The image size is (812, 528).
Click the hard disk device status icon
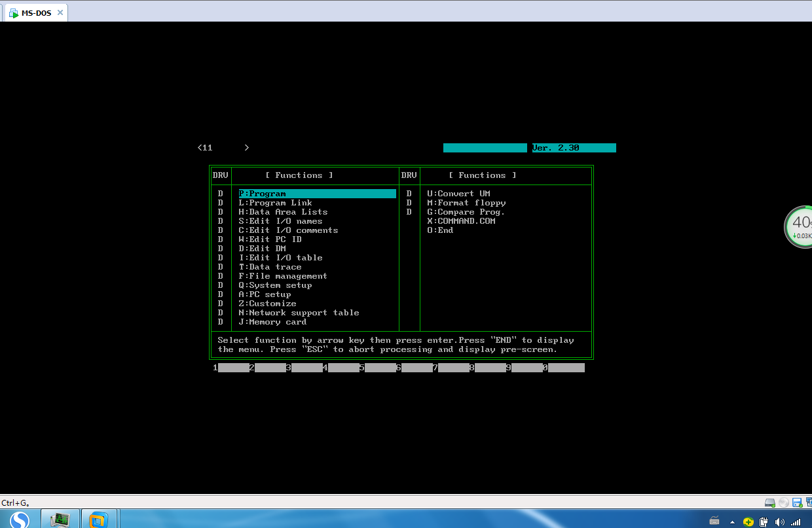771,502
